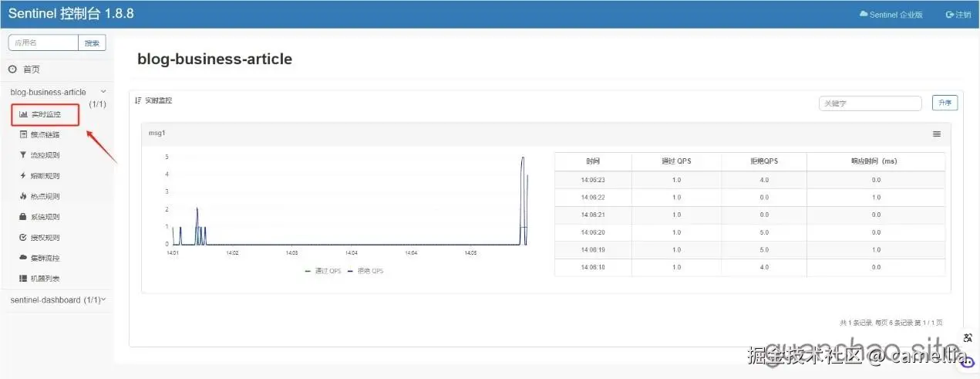The image size is (980, 379).
Task: Click the msg1 resource name label
Action: [x=157, y=134]
